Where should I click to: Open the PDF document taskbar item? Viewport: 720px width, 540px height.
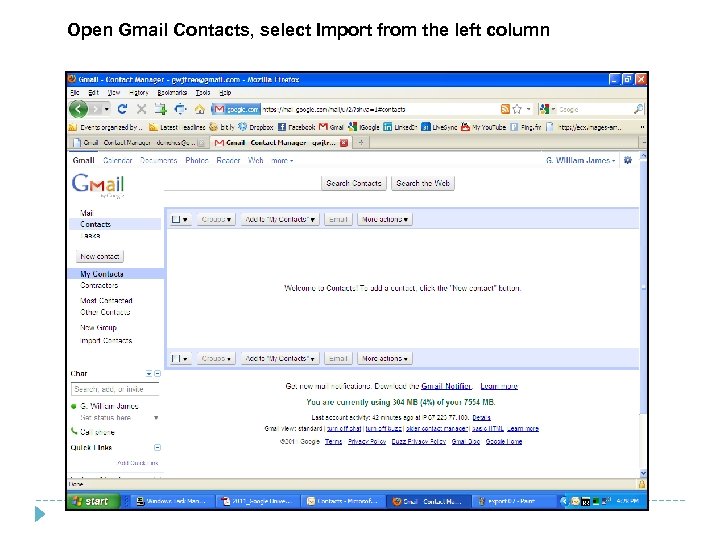click(x=256, y=501)
